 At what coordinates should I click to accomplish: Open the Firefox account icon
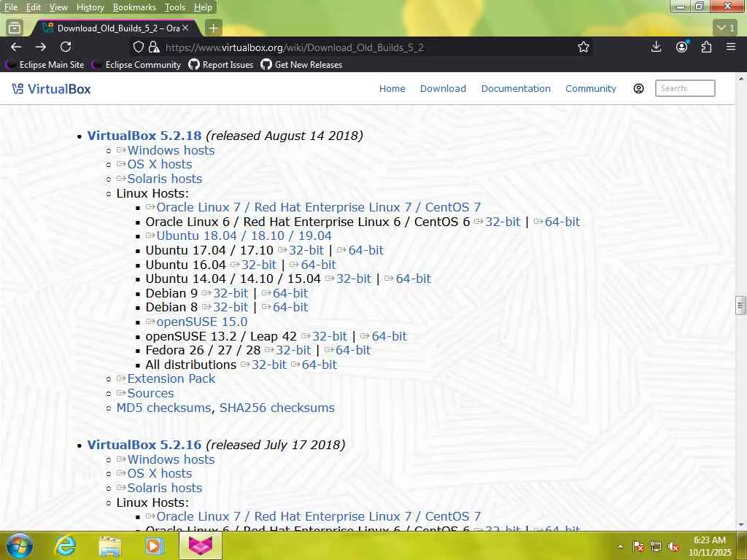pyautogui.click(x=682, y=47)
